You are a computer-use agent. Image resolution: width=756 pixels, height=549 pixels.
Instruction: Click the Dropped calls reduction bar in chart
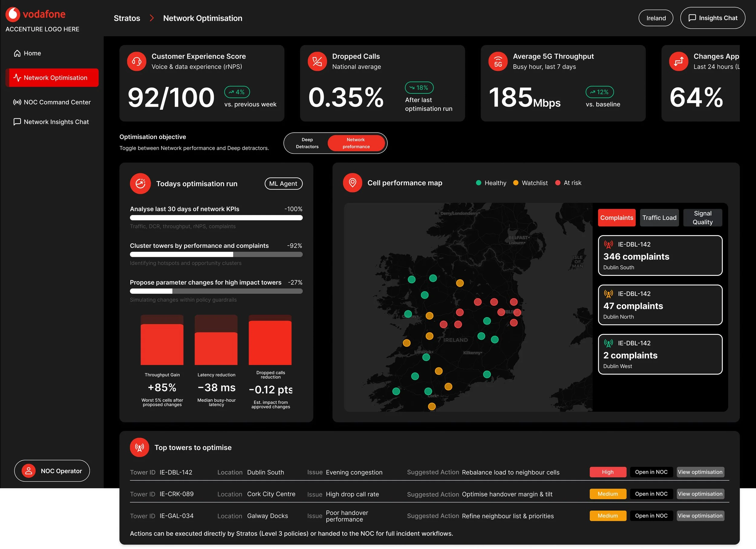click(270, 340)
